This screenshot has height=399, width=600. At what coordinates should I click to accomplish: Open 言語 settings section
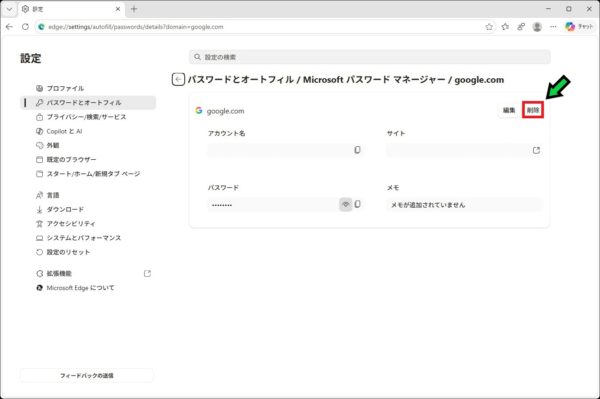click(88, 195)
